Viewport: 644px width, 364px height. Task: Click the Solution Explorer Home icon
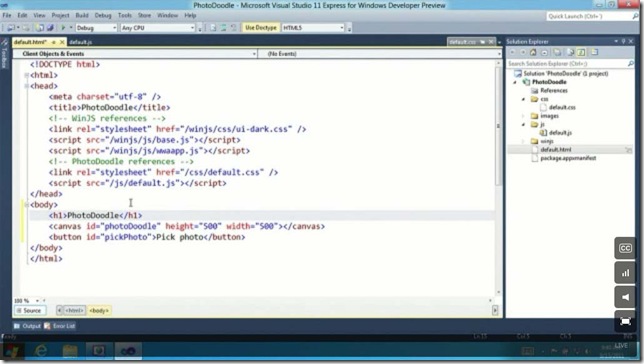(x=533, y=53)
